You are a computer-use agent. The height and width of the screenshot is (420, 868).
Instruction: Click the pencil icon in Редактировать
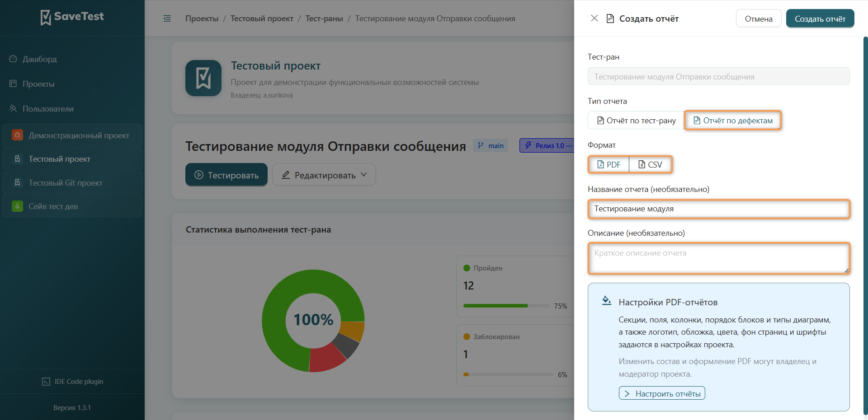(x=286, y=175)
